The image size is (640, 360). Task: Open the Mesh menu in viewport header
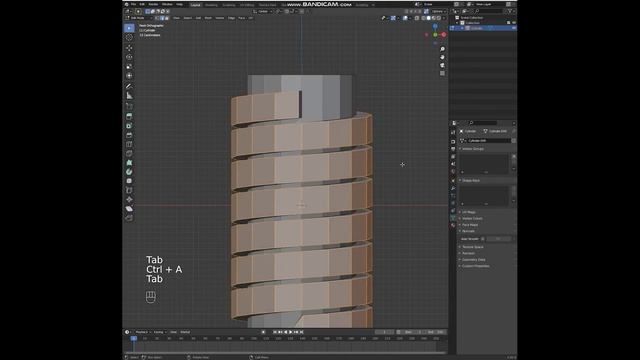pos(208,18)
